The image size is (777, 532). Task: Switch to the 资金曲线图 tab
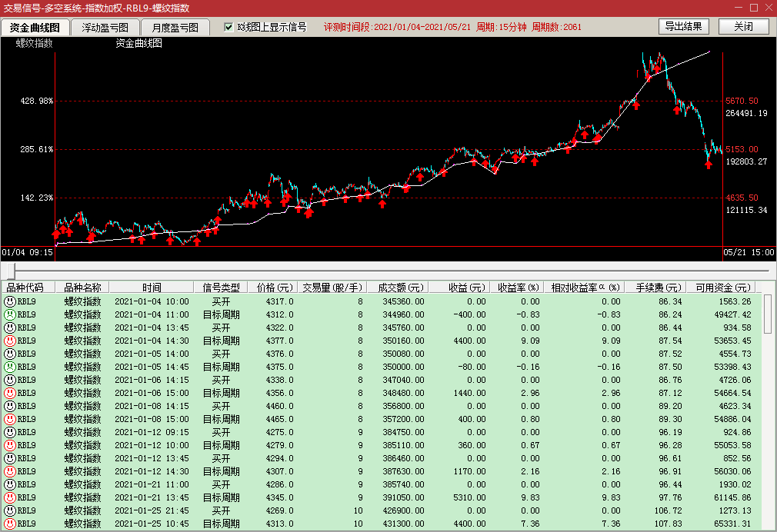[35, 27]
